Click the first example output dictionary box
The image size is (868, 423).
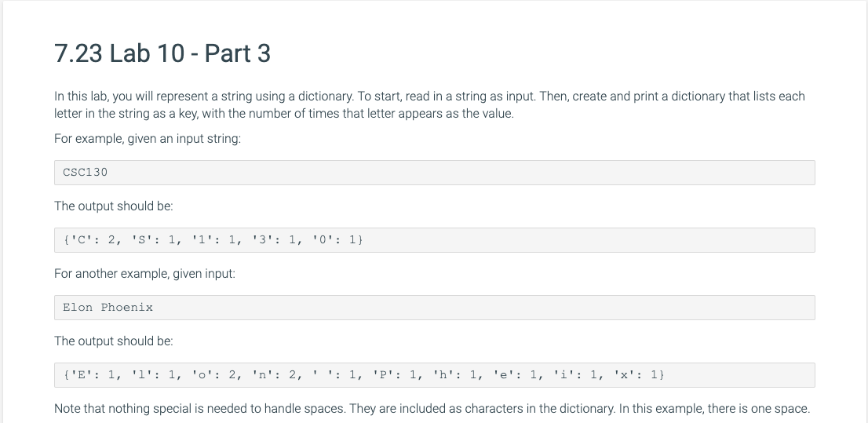435,239
